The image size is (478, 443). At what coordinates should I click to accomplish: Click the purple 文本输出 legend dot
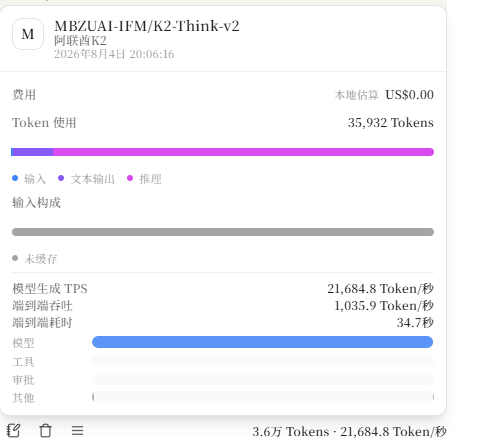pos(61,178)
